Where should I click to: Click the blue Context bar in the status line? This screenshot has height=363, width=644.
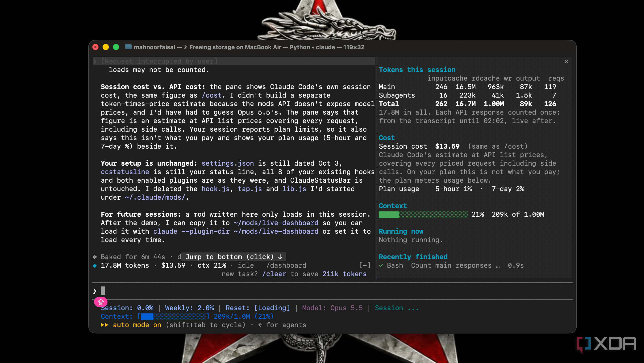pyautogui.click(x=174, y=316)
